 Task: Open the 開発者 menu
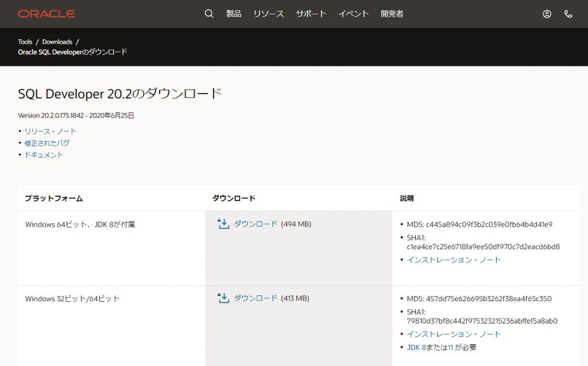pos(392,14)
